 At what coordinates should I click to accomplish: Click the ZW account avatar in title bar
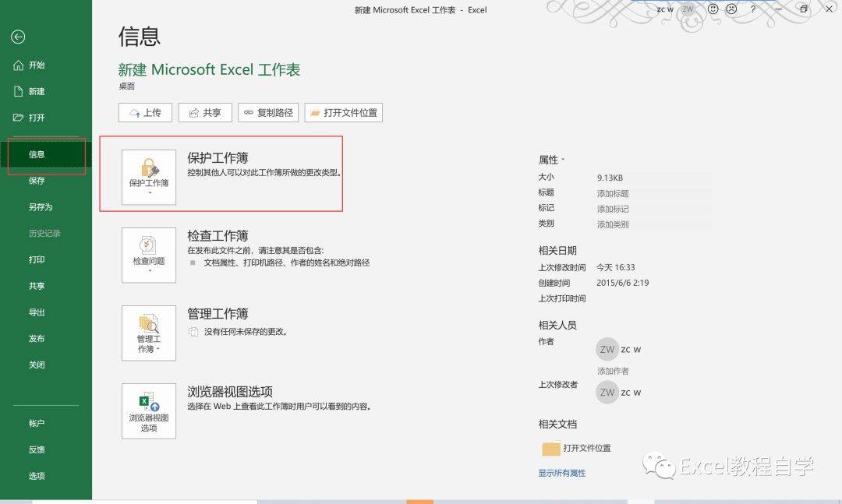[x=688, y=9]
